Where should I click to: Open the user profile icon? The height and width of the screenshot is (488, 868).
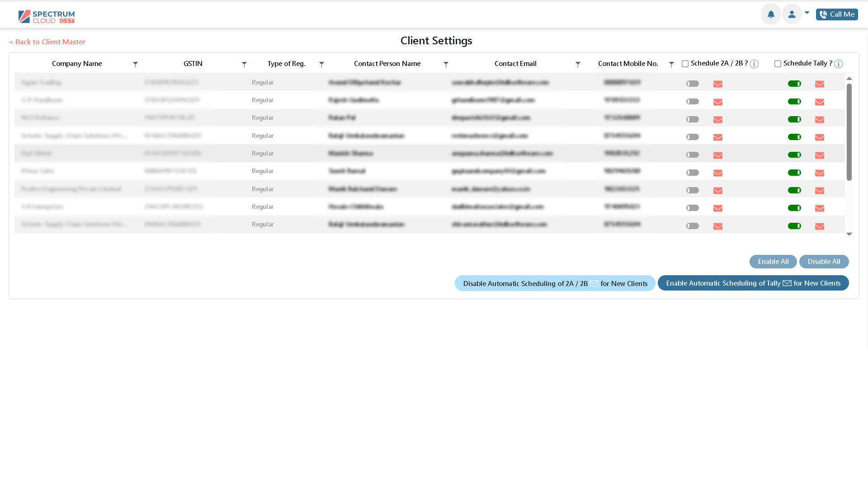tap(792, 14)
